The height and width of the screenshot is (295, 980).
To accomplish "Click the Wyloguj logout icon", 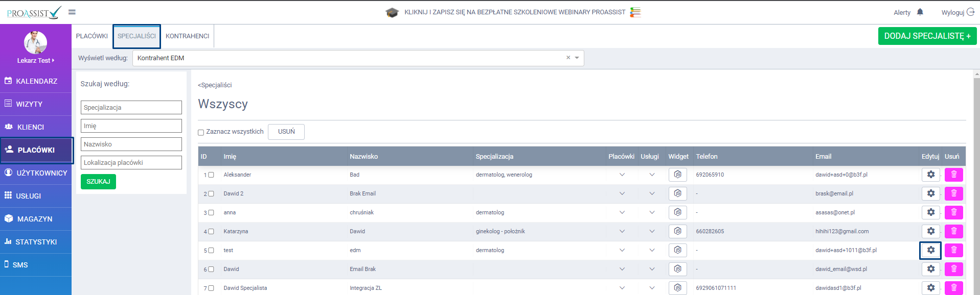I will [x=970, y=12].
